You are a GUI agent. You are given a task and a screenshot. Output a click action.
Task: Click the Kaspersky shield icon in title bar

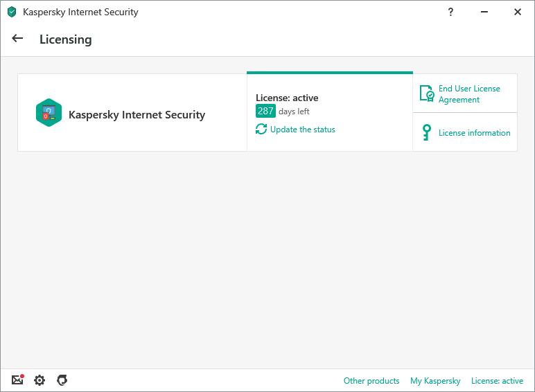tap(12, 12)
